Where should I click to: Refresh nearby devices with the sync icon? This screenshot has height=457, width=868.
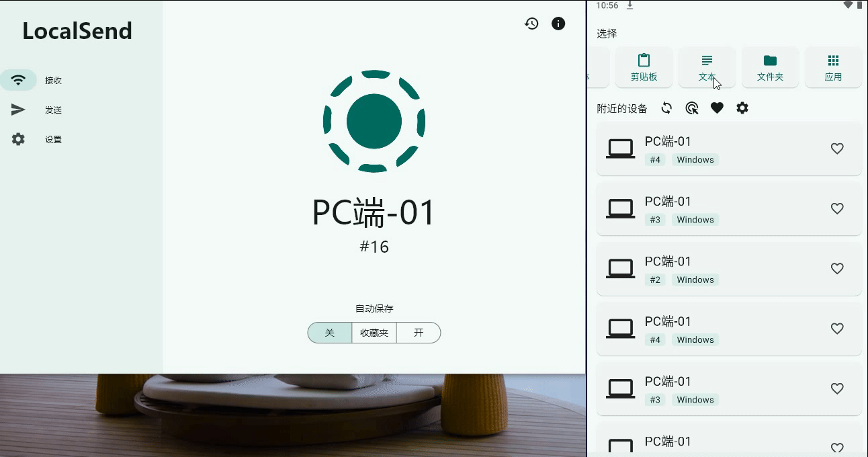coord(666,108)
